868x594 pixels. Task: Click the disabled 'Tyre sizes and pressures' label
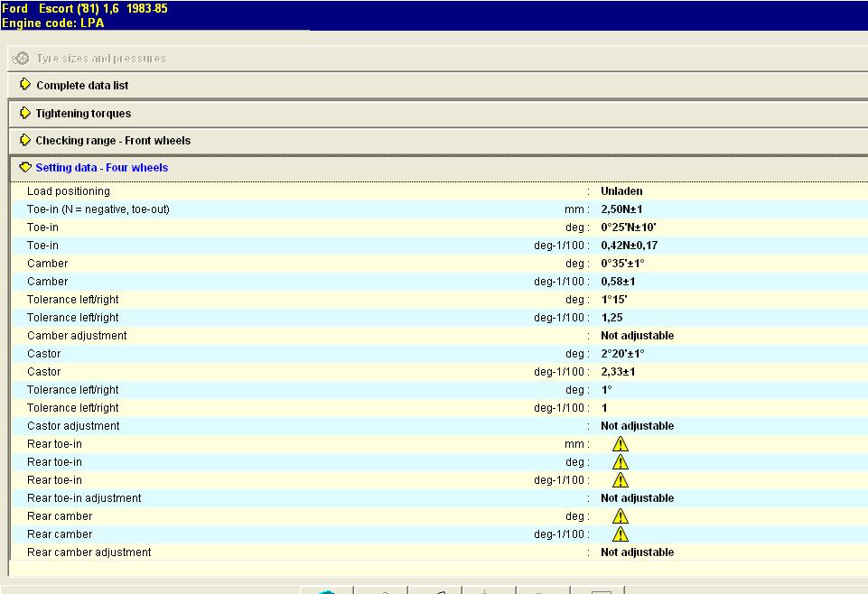pos(101,59)
